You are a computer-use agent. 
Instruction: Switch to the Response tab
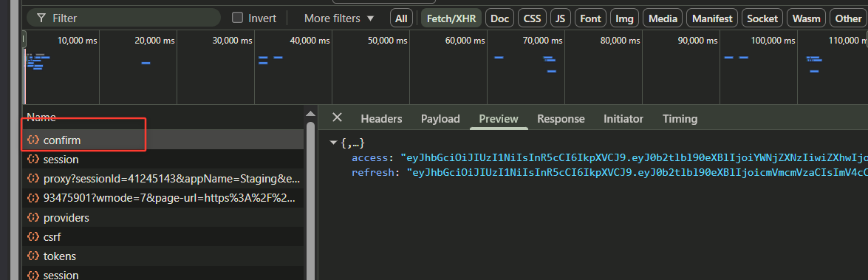pos(561,118)
